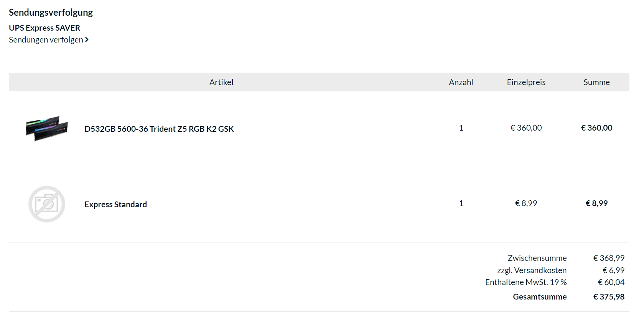Click the Einzelpreis column header

point(526,82)
